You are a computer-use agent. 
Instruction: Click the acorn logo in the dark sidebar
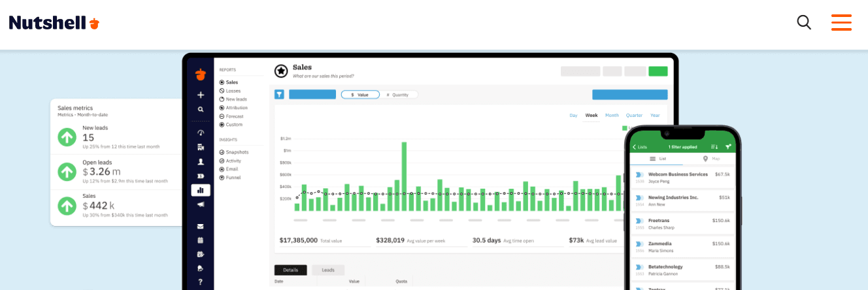coord(201,74)
